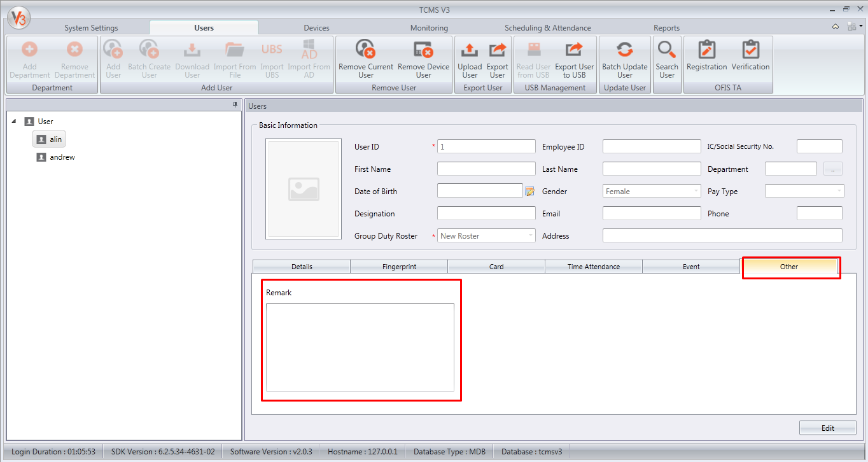
Task: Click the Remark text box
Action: point(360,347)
